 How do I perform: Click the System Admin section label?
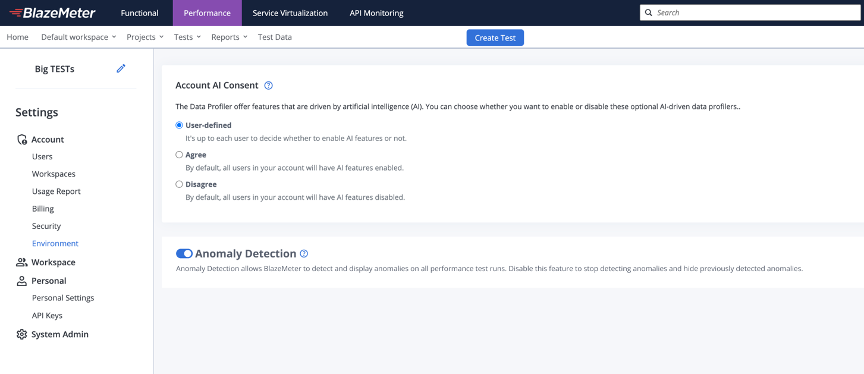tap(60, 334)
